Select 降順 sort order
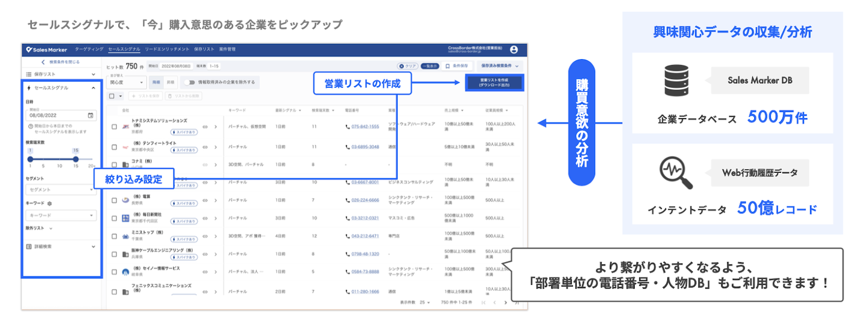This screenshot has width=868, height=318. click(x=156, y=83)
